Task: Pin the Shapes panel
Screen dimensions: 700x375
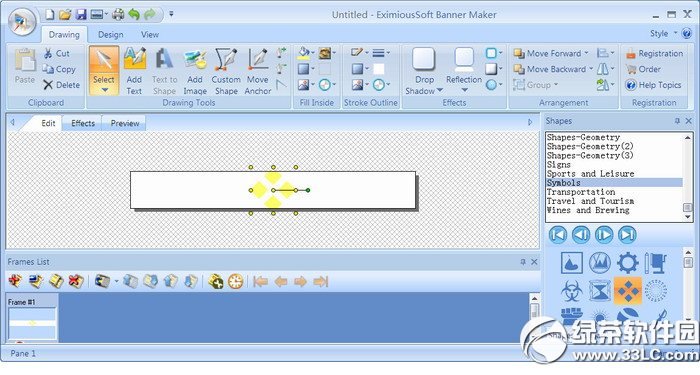Action: point(677,121)
